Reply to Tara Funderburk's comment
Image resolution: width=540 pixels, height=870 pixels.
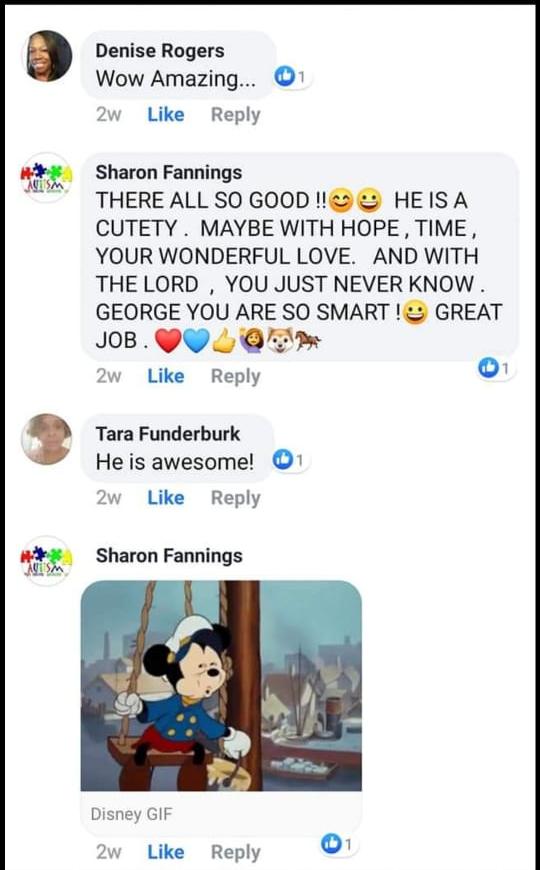[x=235, y=498]
